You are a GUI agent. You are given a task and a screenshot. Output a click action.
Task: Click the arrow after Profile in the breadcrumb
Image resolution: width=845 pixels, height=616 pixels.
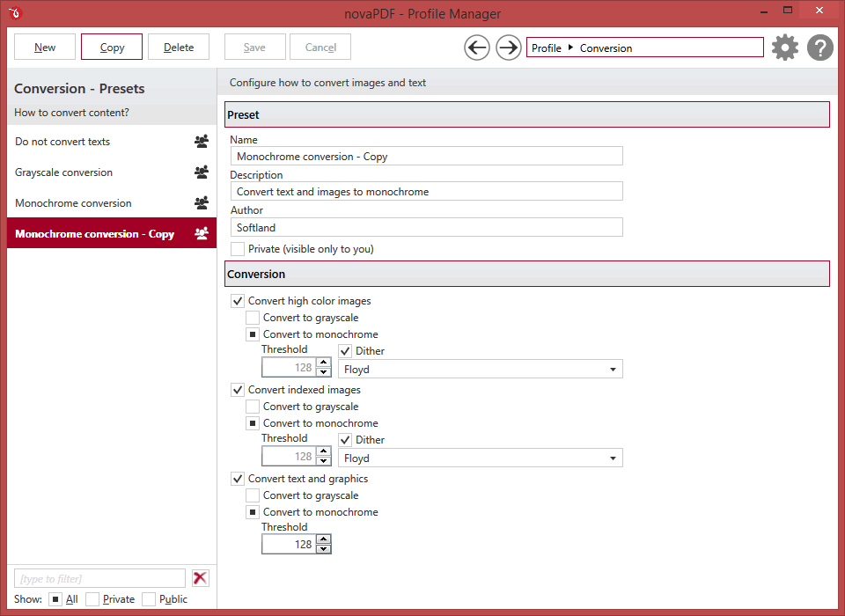click(x=570, y=48)
